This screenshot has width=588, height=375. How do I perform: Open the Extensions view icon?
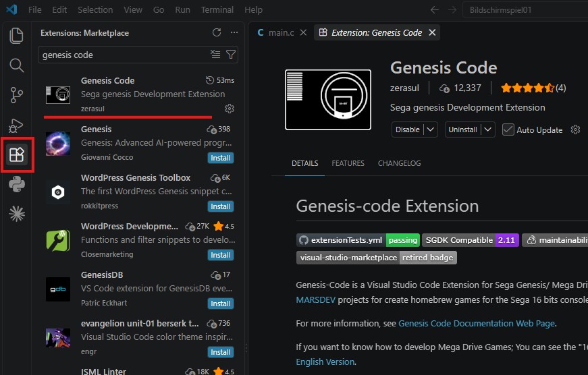16,154
